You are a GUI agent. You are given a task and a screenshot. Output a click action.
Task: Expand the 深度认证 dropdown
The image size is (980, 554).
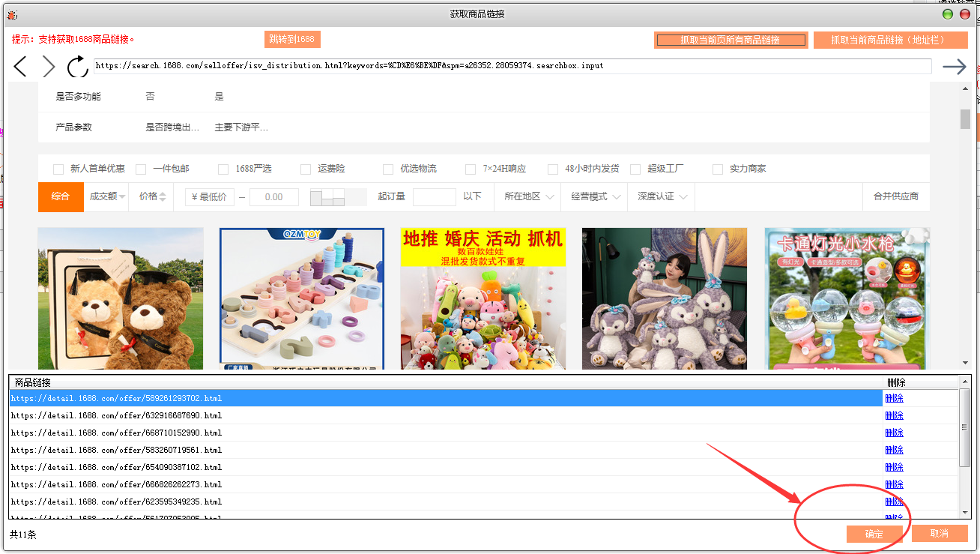pyautogui.click(x=662, y=196)
